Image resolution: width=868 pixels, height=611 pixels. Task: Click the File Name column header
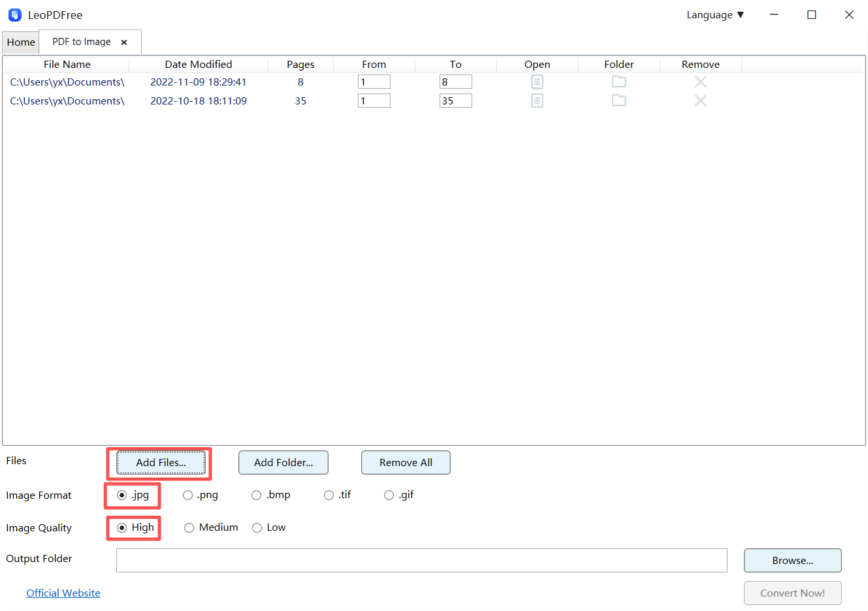click(x=67, y=65)
